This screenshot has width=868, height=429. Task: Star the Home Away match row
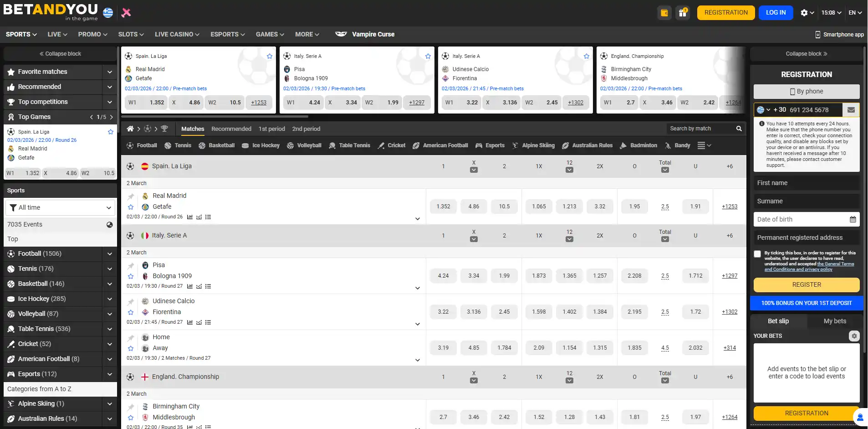point(131,348)
